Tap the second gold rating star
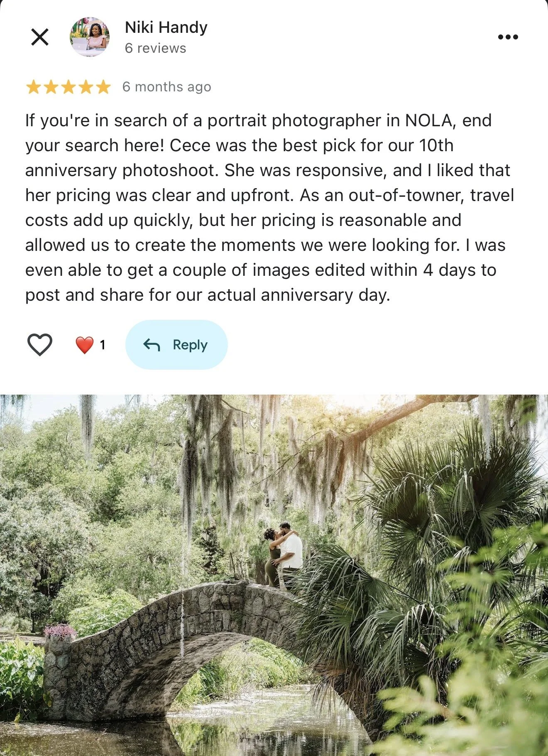 51,87
